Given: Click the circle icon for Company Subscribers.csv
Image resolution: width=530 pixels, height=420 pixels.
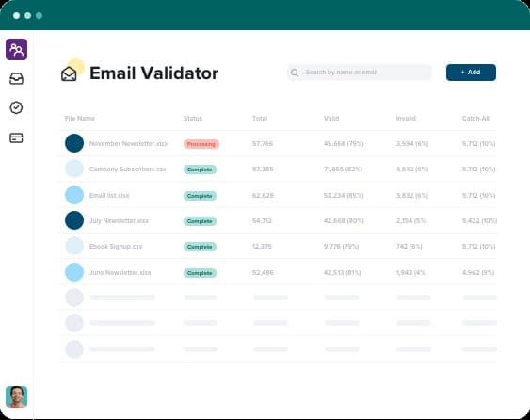Looking at the screenshot, I should (74, 169).
